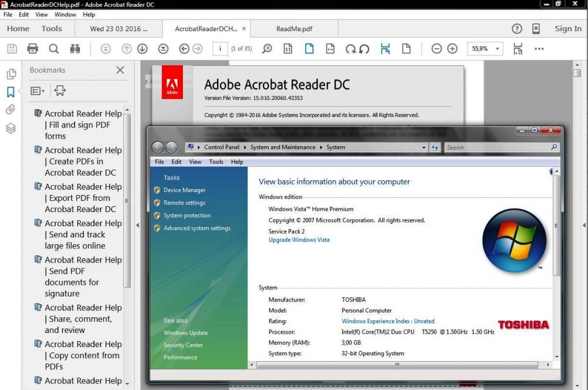Image resolution: width=588 pixels, height=390 pixels.
Task: Open the Attachments paperclip panel
Action: (11, 109)
